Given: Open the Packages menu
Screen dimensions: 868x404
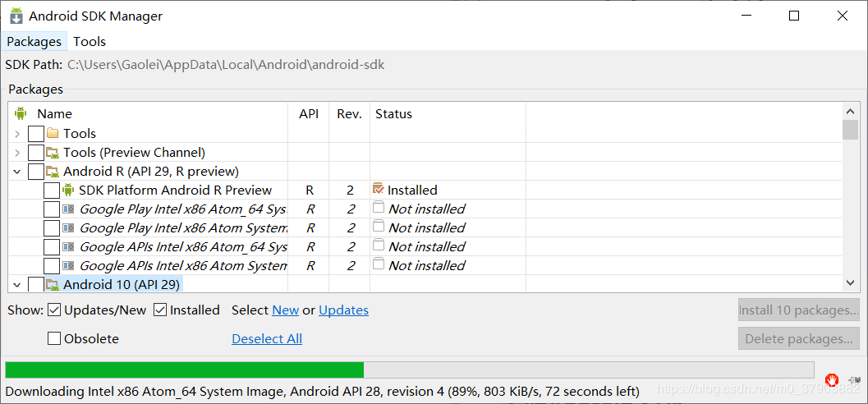Looking at the screenshot, I should click(x=34, y=42).
